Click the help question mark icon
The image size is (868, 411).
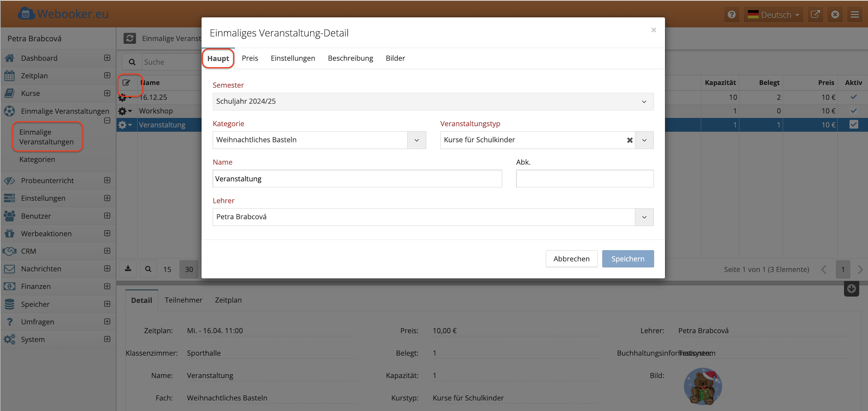(732, 14)
